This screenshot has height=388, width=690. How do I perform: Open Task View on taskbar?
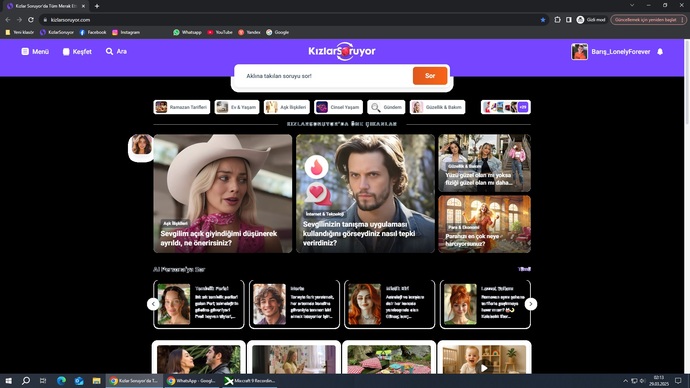tap(43, 381)
